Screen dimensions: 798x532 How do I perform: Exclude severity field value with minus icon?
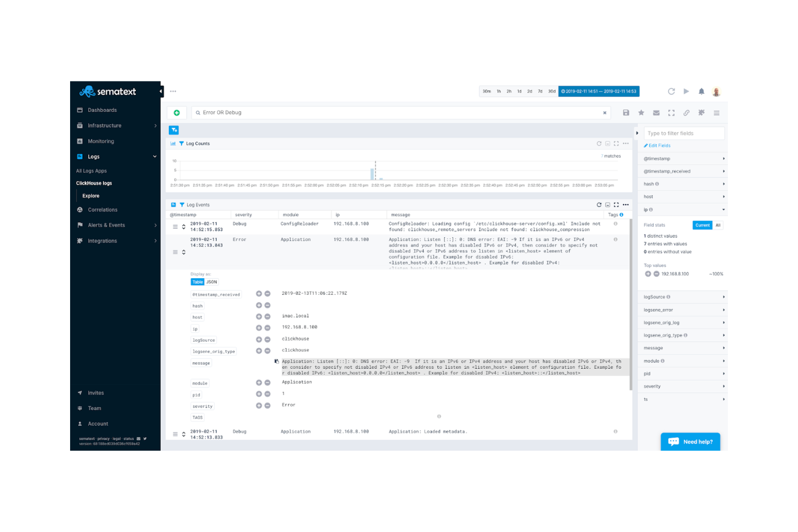[x=267, y=405]
